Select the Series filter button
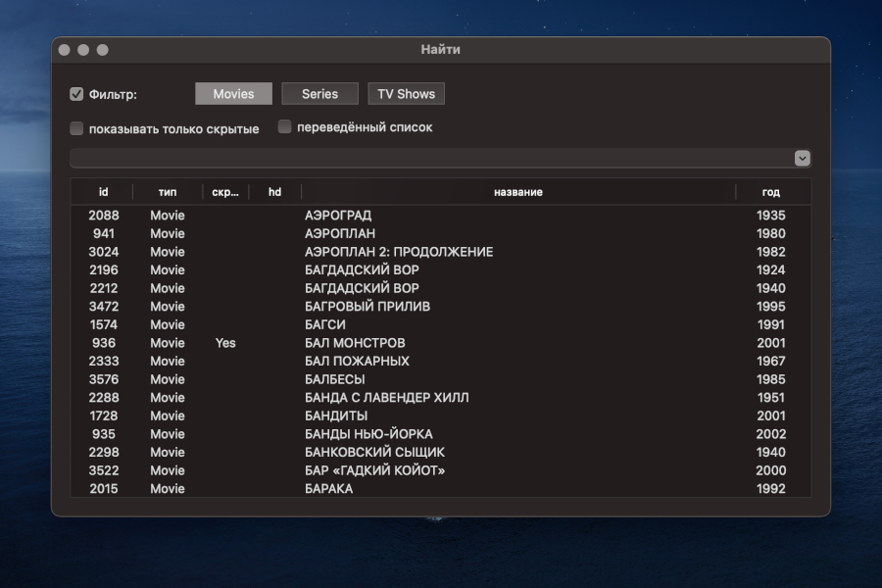This screenshot has height=588, width=882. click(x=319, y=94)
